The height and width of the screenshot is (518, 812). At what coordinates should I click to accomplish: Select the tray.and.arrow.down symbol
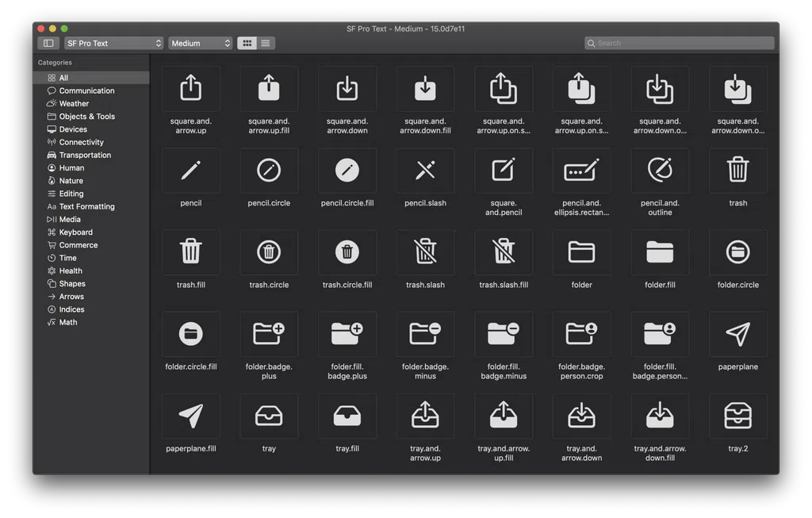pos(581,416)
